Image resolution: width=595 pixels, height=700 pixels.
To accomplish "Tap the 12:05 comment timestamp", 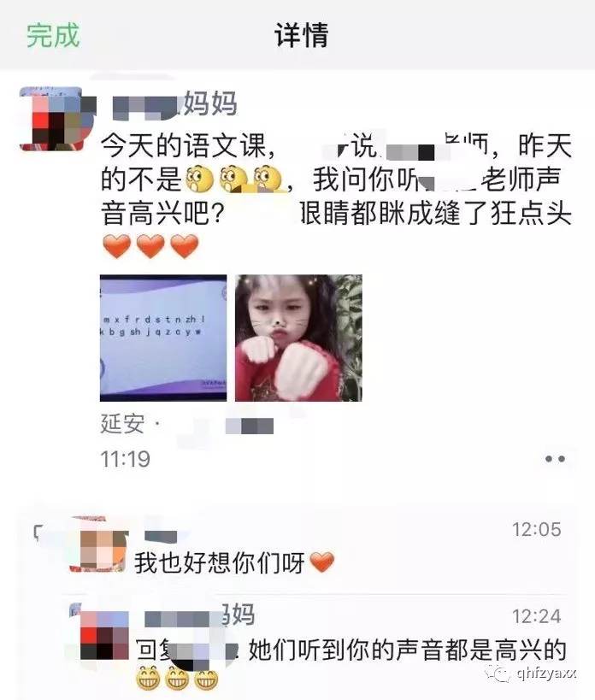I will [x=537, y=529].
